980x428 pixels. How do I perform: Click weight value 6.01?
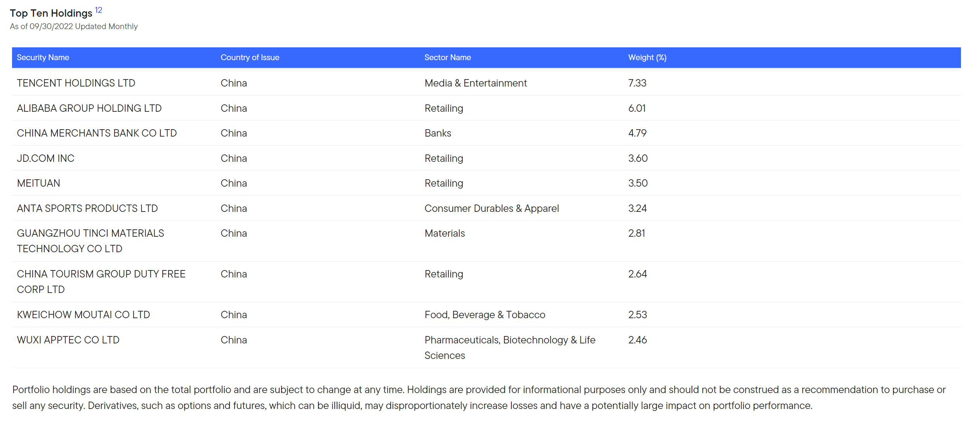[x=637, y=108]
